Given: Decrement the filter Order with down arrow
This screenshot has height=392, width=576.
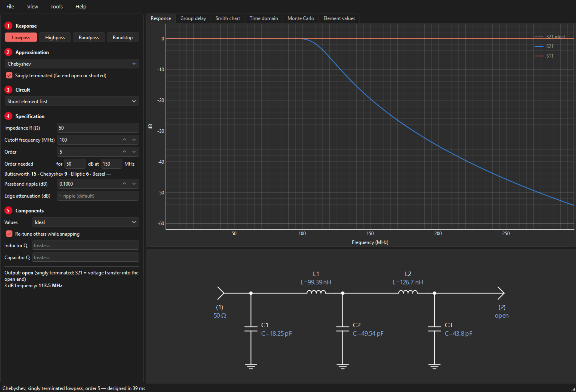Looking at the screenshot, I should tap(134, 152).
